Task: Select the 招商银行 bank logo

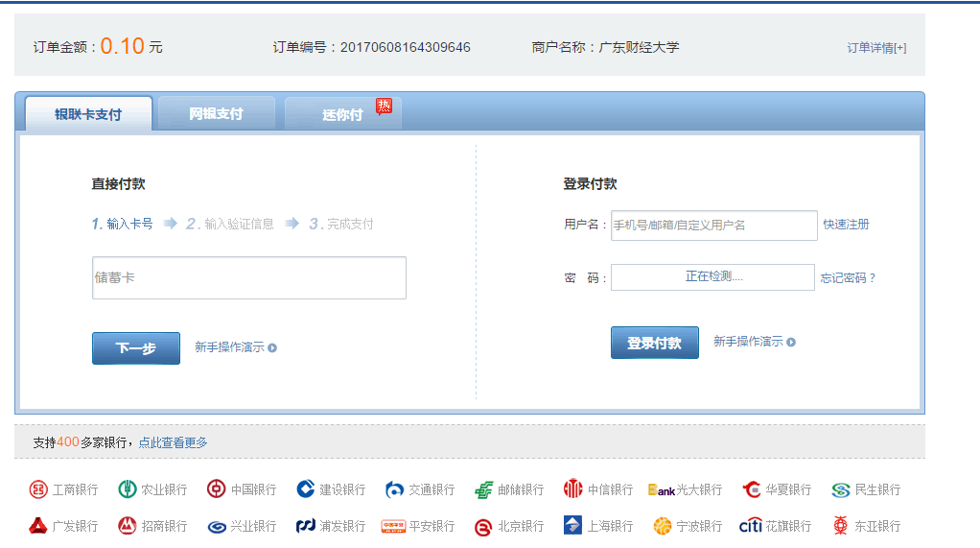Action: coord(128,526)
